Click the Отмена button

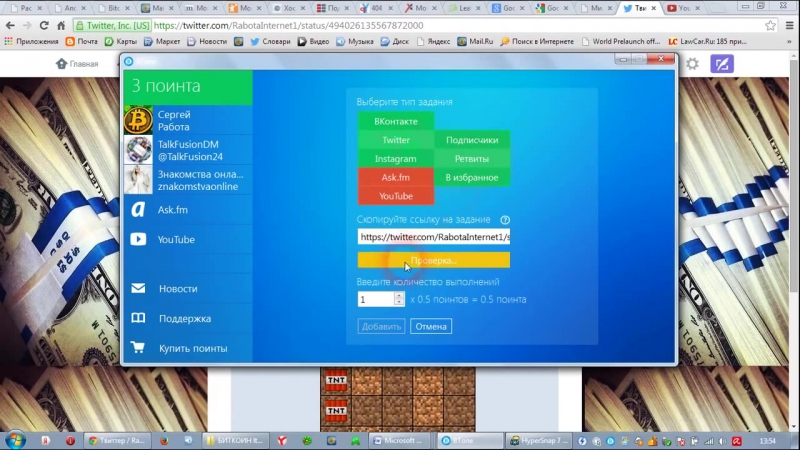pyautogui.click(x=431, y=327)
